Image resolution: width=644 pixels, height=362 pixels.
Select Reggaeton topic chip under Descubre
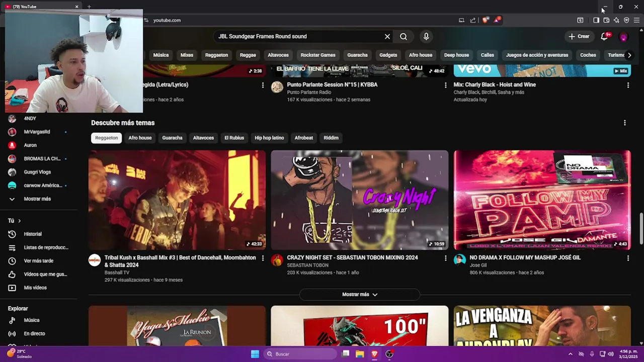(107, 138)
